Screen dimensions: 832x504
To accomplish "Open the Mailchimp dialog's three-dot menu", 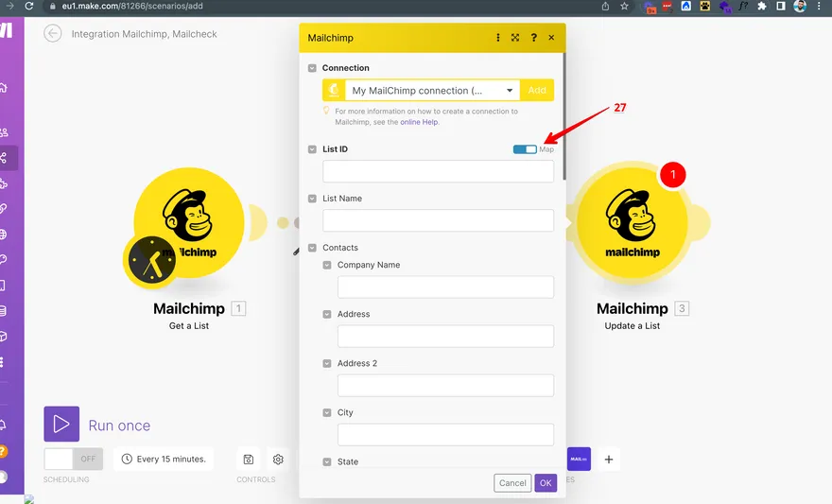I will pos(497,38).
